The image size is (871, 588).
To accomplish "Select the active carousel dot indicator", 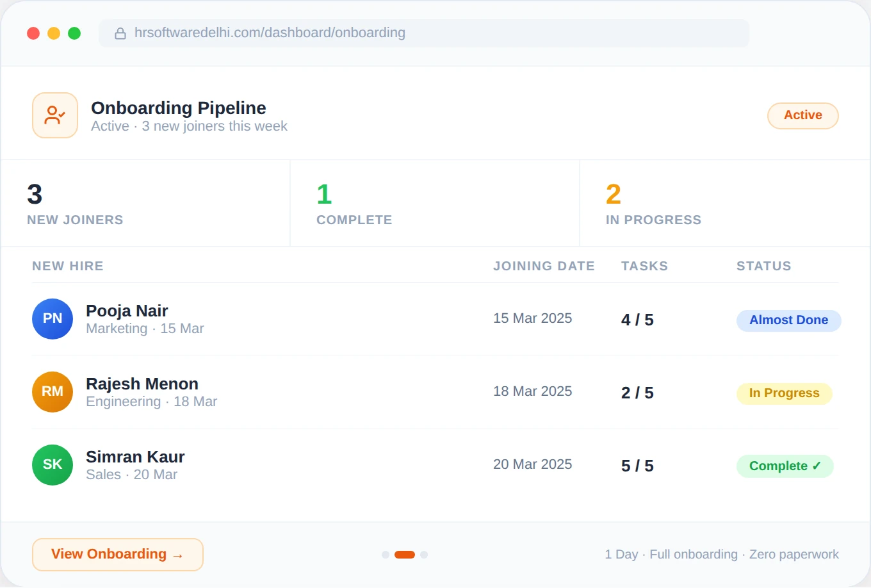I will coord(404,555).
